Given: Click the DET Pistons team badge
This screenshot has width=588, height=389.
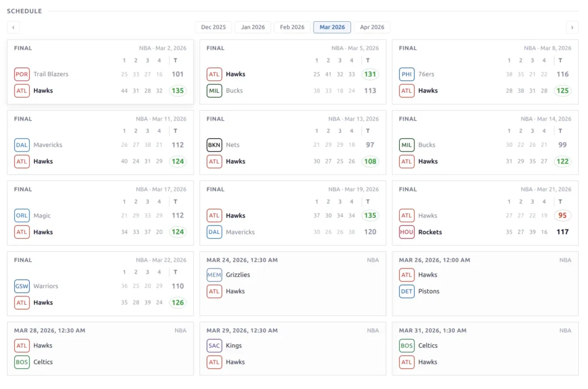Looking at the screenshot, I should [407, 291].
